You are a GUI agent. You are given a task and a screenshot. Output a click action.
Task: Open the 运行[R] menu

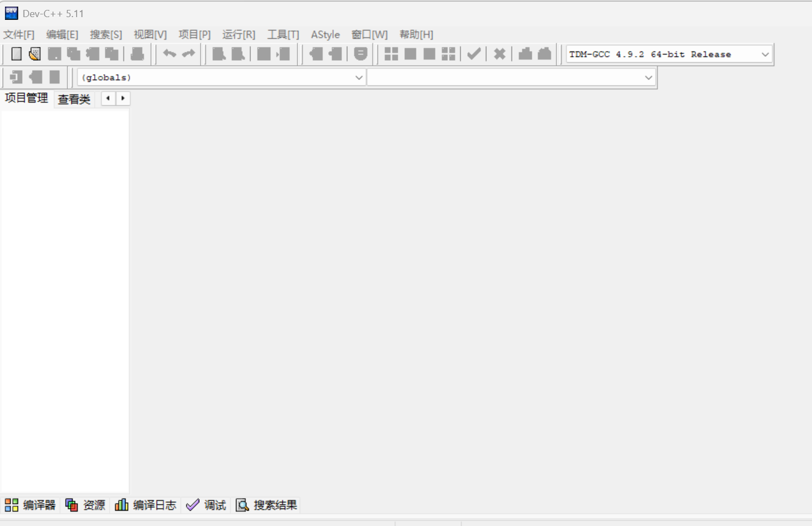(239, 35)
